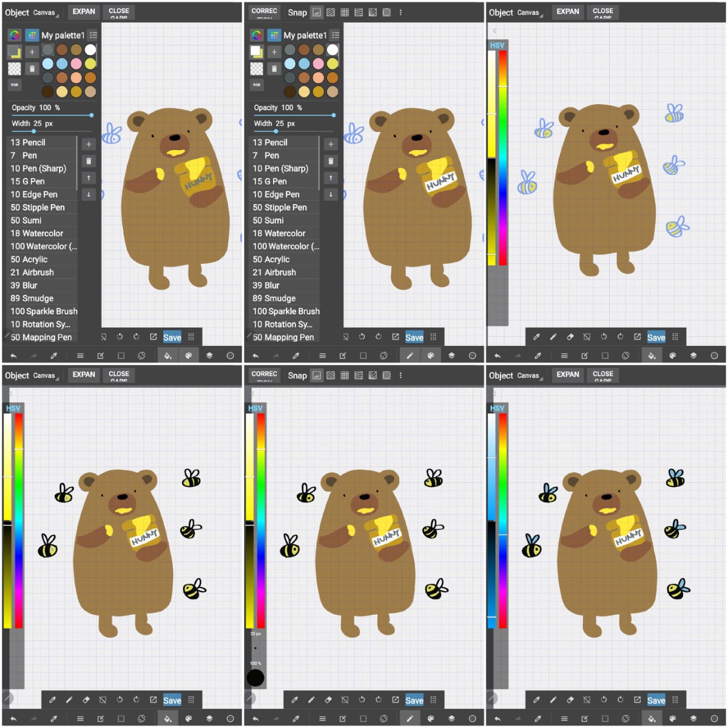This screenshot has height=728, width=728.
Task: Select brush tool in Snap-header palette bottom bar
Action: point(409,355)
